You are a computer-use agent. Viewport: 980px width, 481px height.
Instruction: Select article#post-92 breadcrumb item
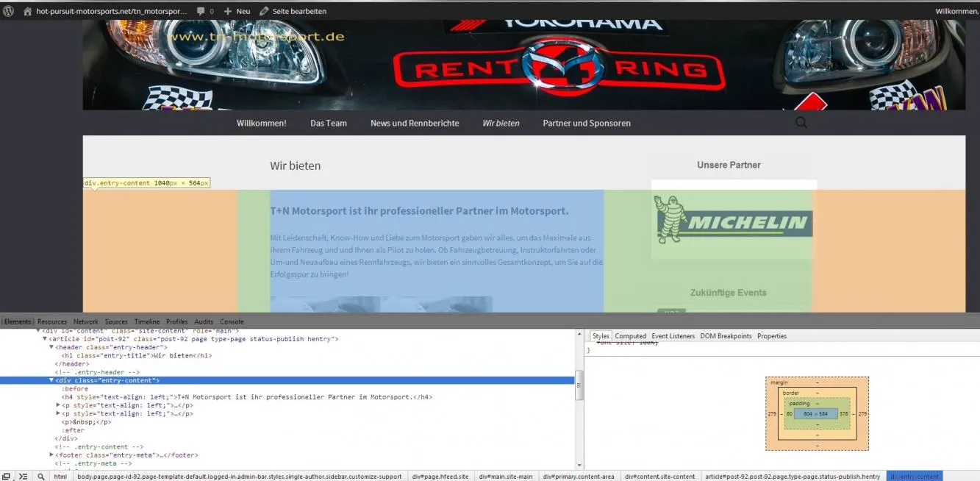pyautogui.click(x=793, y=477)
